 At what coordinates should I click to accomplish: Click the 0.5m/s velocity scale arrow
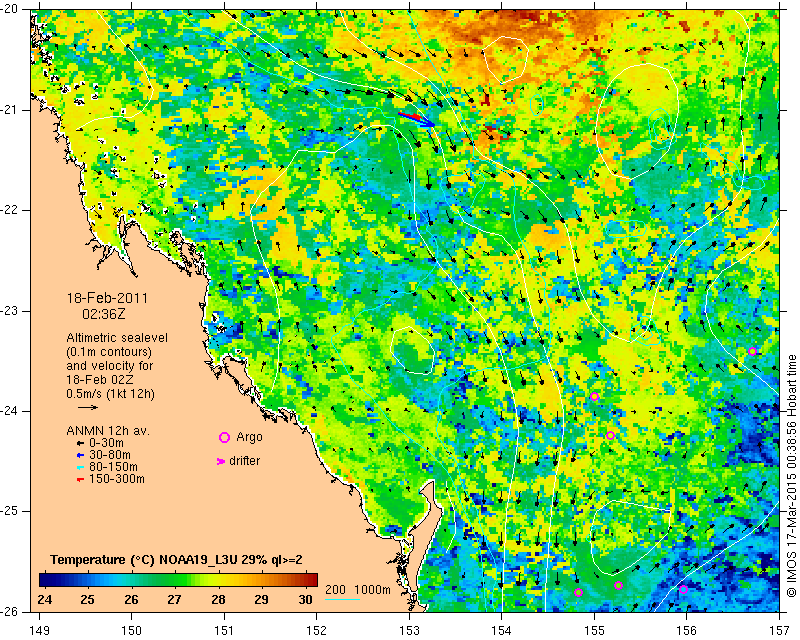pos(88,407)
